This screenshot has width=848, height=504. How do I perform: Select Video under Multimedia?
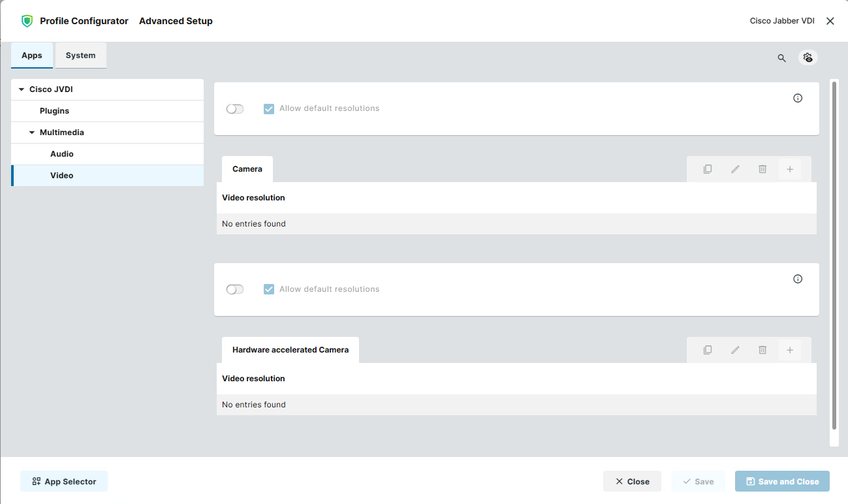tap(108, 176)
